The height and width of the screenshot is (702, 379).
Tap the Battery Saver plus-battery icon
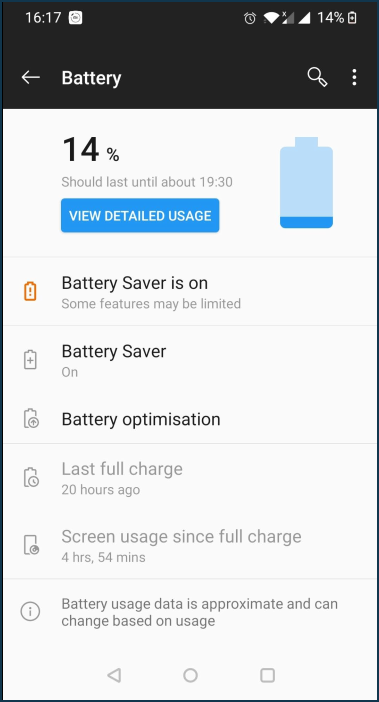click(x=30, y=360)
